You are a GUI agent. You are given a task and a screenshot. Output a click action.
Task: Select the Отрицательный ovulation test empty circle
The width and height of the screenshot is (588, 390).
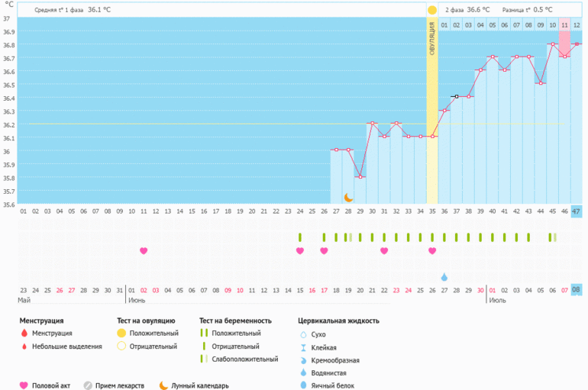[x=121, y=346]
